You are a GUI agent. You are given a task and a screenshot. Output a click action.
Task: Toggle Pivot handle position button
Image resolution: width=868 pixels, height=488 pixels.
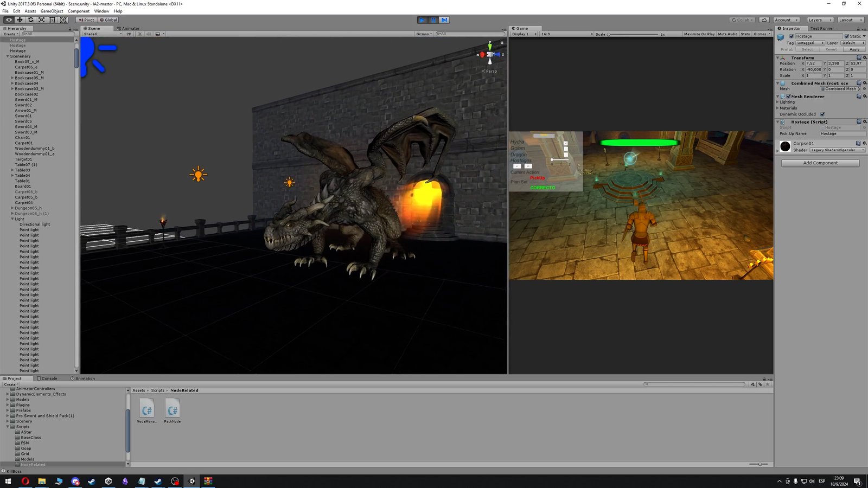pyautogui.click(x=86, y=20)
